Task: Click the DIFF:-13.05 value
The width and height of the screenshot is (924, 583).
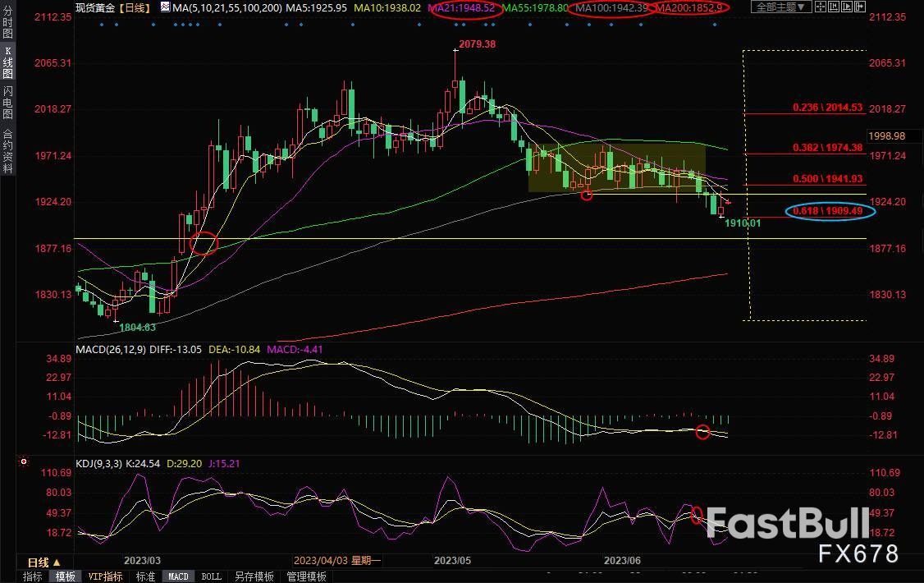Action: pos(176,350)
